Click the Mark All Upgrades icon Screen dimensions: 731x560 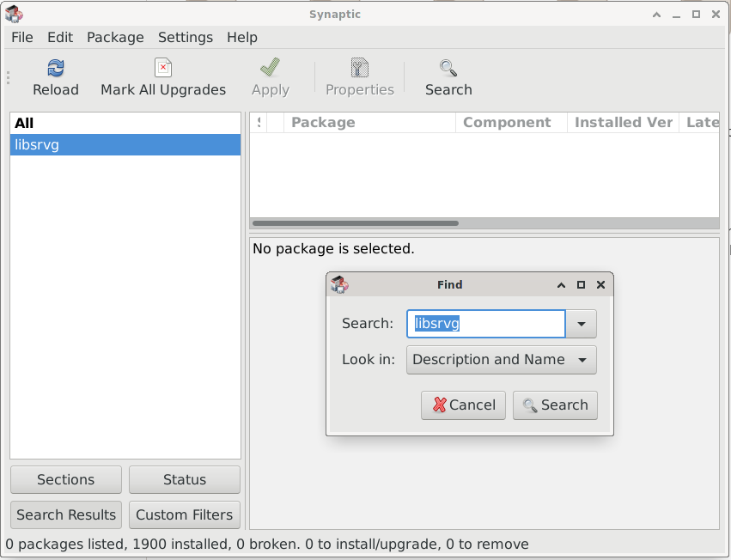(163, 68)
